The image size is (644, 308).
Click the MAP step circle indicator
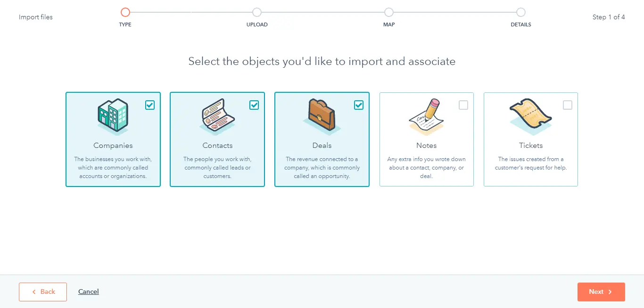(x=389, y=12)
